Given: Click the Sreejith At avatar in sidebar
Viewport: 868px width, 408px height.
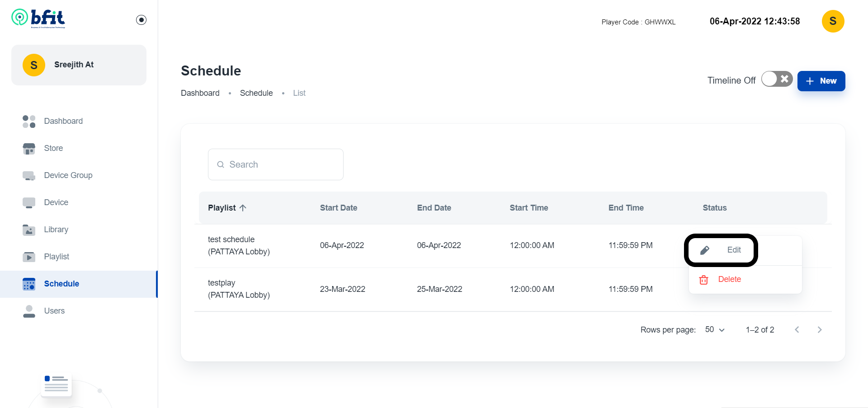Looking at the screenshot, I should click(34, 65).
